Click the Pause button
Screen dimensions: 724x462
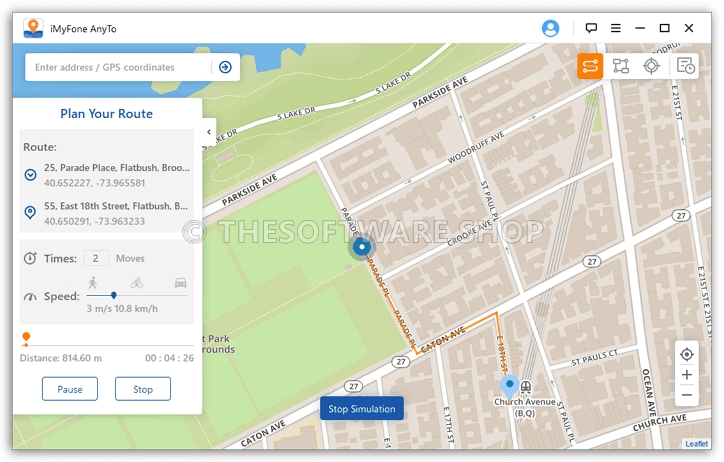click(x=70, y=389)
